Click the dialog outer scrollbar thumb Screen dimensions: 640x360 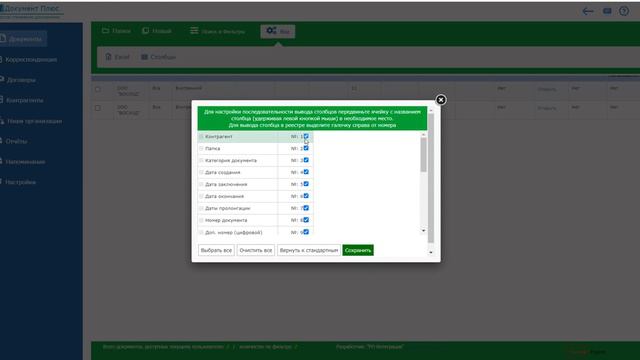click(x=431, y=178)
